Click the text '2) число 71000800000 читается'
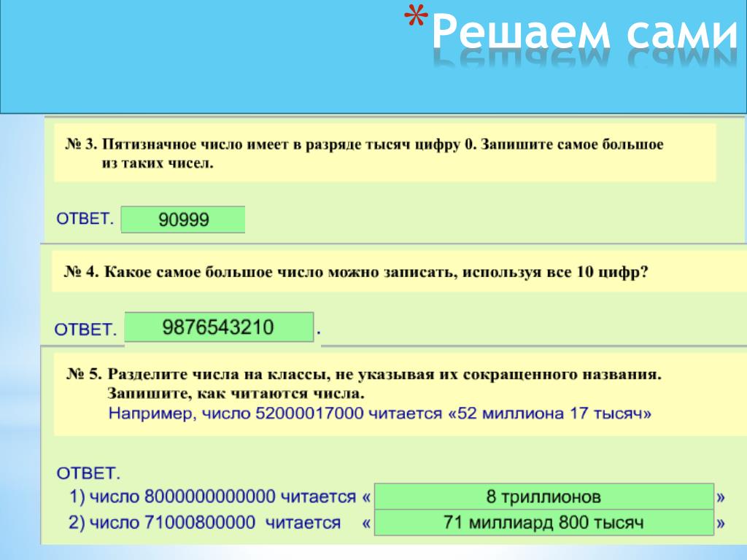 coord(204,522)
